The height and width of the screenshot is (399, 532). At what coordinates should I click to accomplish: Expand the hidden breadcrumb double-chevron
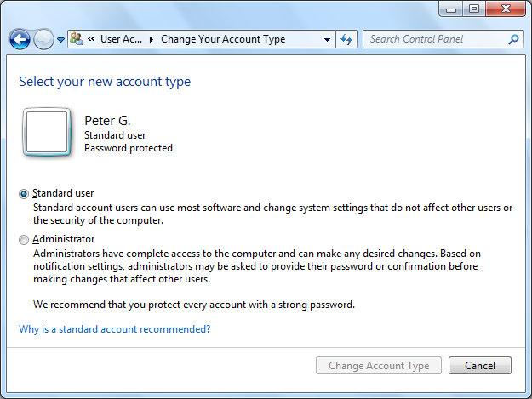90,39
